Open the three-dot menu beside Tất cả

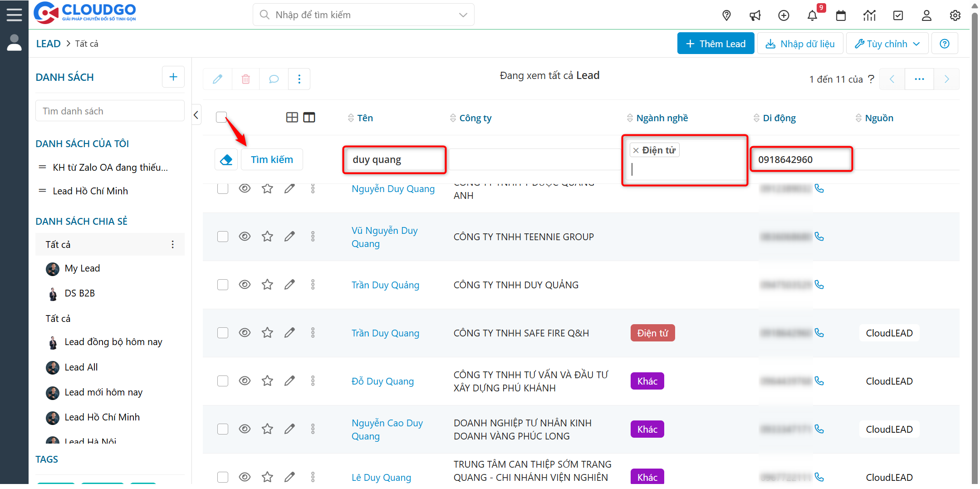(x=173, y=244)
